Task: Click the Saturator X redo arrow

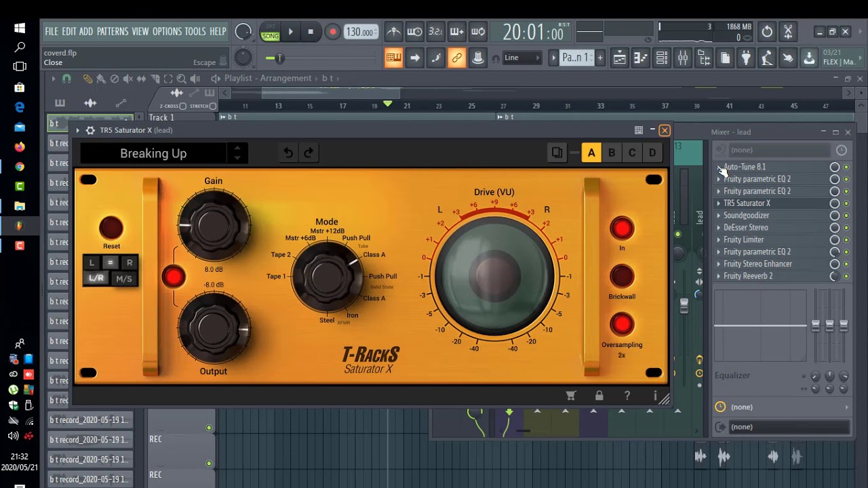Action: [309, 153]
